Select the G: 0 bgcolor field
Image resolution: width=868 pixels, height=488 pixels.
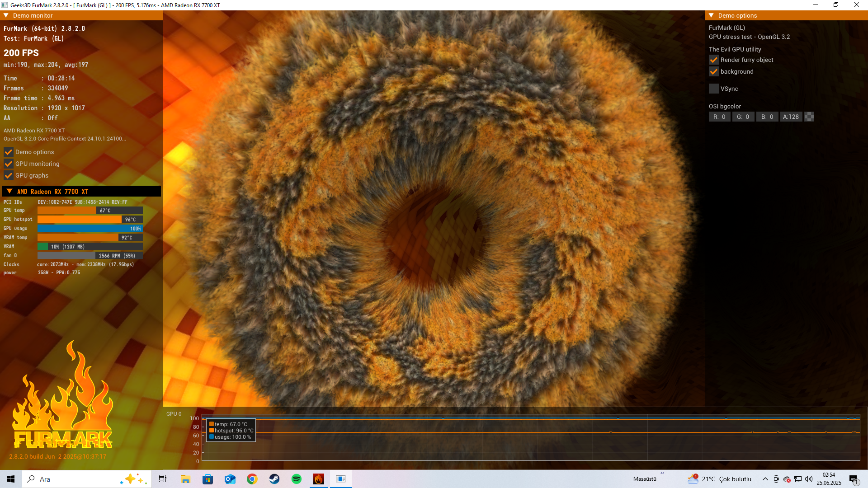[x=743, y=117]
